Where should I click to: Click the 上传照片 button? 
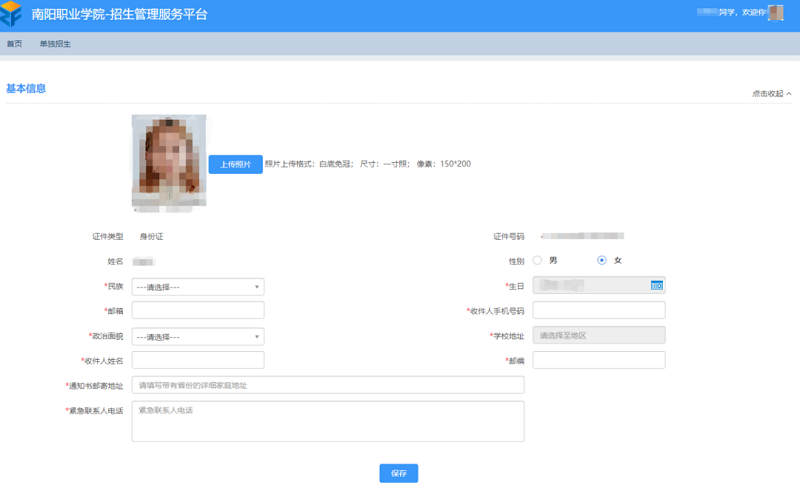coord(235,165)
